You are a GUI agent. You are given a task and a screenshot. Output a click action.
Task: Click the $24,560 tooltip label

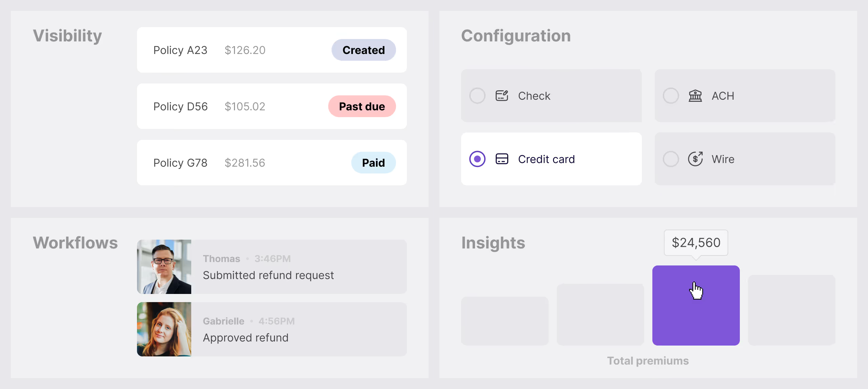pyautogui.click(x=696, y=243)
